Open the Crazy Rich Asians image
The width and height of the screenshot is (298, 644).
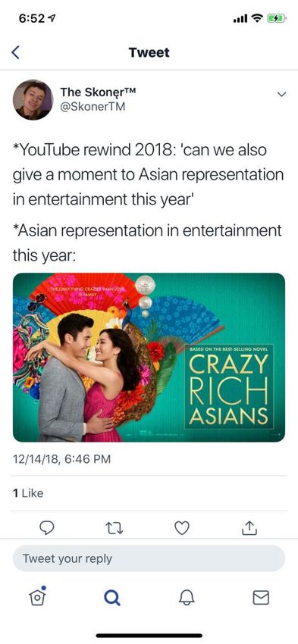(x=149, y=358)
